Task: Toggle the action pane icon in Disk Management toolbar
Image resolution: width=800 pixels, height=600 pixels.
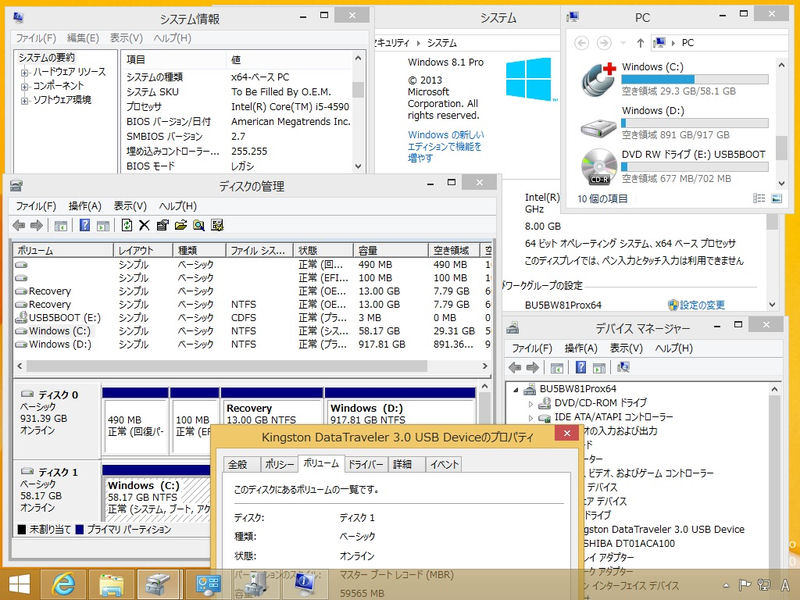Action: [x=103, y=226]
